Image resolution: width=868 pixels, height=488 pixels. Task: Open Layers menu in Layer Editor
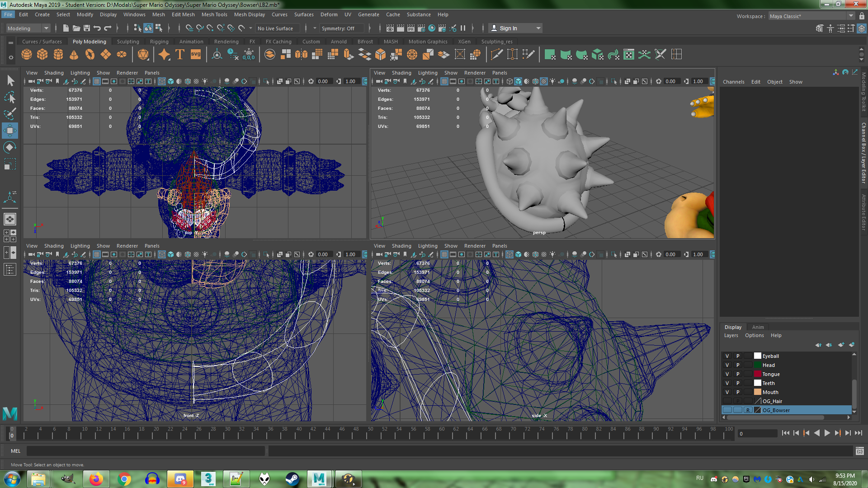(731, 335)
